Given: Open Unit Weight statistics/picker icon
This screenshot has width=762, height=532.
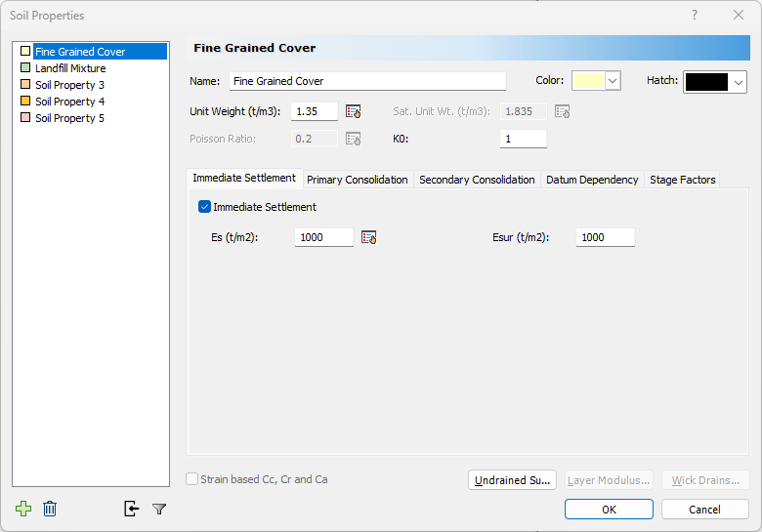Looking at the screenshot, I should [354, 111].
